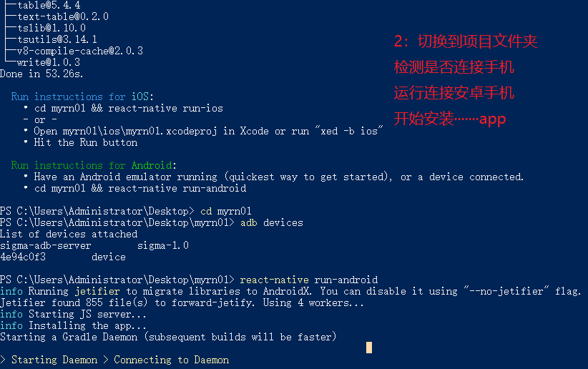
Task: Click the 'cd myrn01' command at prompt
Action: click(226, 211)
